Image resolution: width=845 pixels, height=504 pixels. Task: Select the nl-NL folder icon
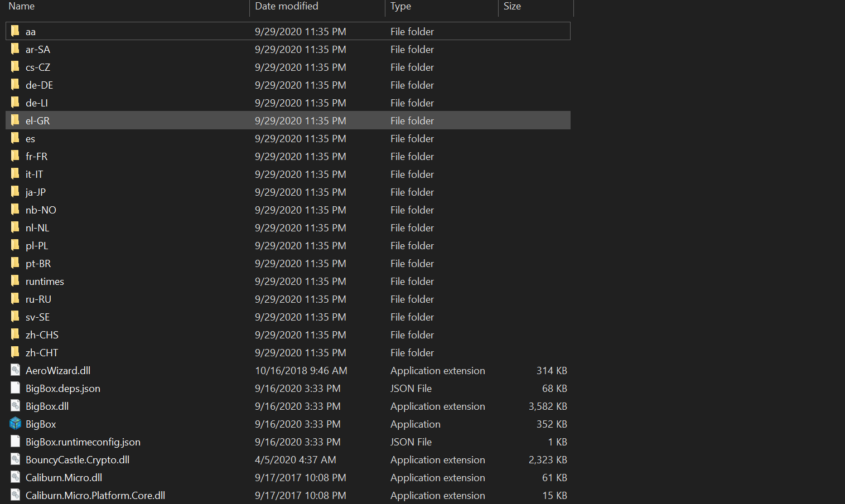click(15, 227)
